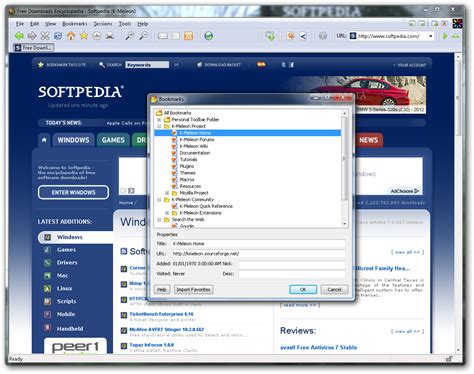Screen dimensions: 474x374
Task: Click Cancel in the Bookmarks dialog
Action: (x=334, y=289)
